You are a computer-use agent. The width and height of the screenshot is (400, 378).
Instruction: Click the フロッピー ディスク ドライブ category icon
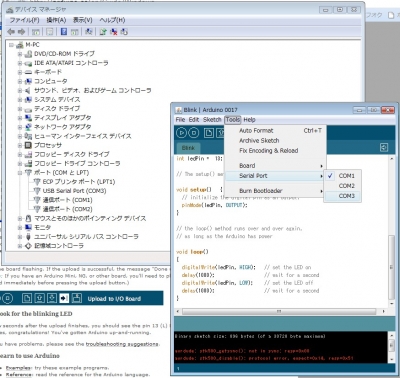pyautogui.click(x=28, y=154)
